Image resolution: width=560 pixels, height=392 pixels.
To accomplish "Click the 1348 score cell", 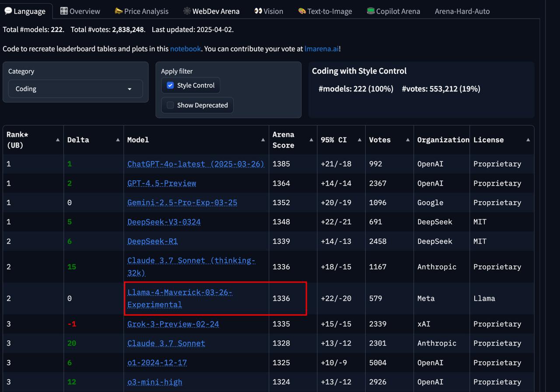I will [293, 222].
